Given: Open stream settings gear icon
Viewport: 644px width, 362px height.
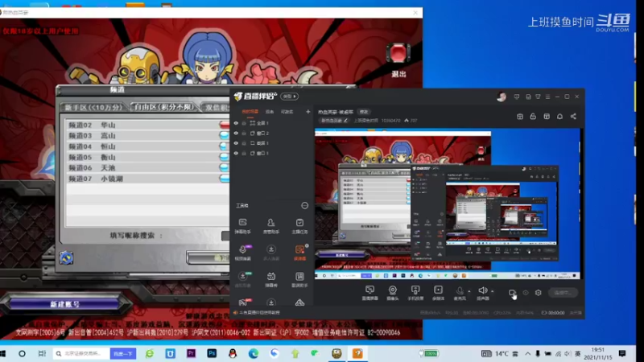Looking at the screenshot, I should click(x=538, y=293).
